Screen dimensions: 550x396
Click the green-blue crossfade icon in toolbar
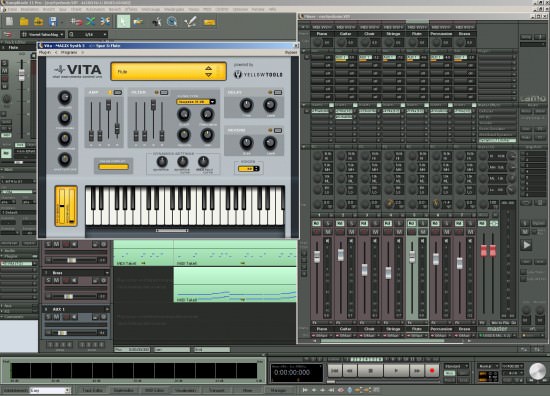pyautogui.click(x=90, y=22)
